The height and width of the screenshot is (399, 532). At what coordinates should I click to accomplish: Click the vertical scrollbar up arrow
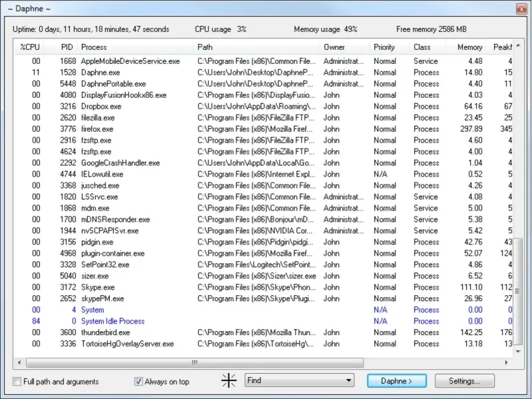pos(518,45)
